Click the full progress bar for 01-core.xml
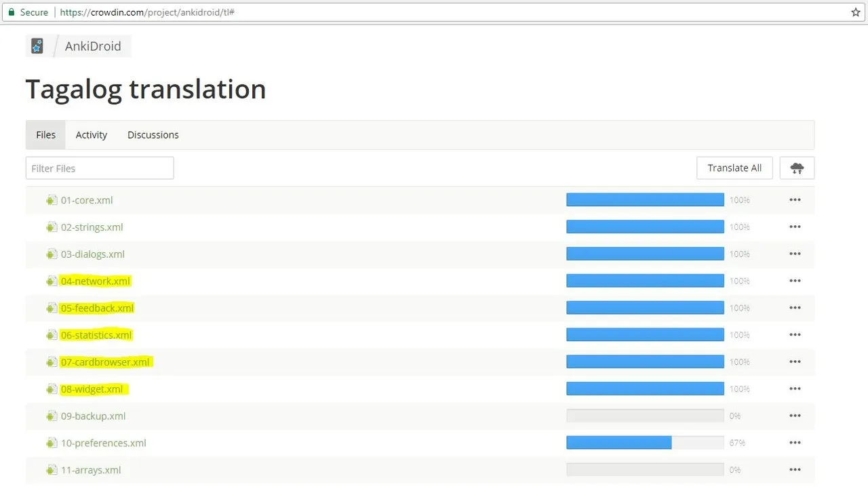 (645, 200)
